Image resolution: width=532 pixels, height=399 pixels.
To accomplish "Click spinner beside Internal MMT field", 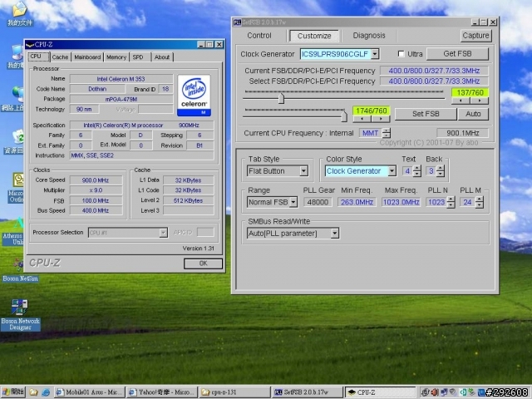I will pyautogui.click(x=386, y=133).
